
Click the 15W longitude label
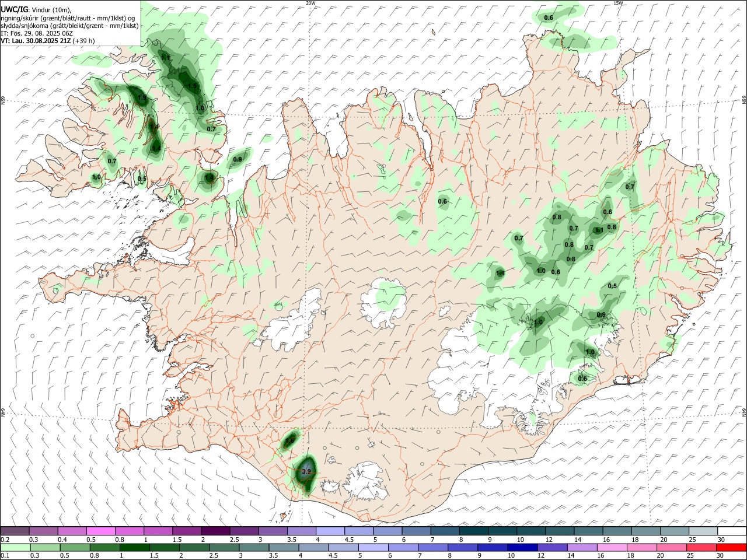618,3
